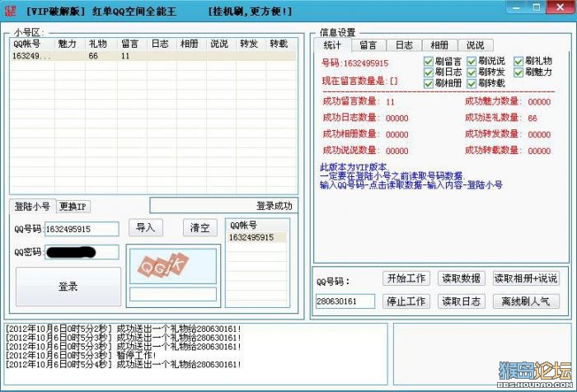Click the 魅力 column header
This screenshot has height=392, width=577.
(x=70, y=44)
